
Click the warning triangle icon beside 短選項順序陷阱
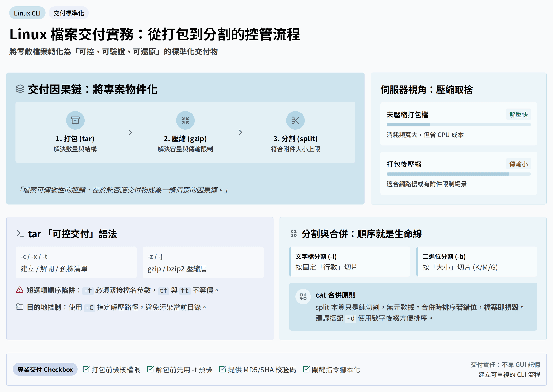[x=20, y=290]
